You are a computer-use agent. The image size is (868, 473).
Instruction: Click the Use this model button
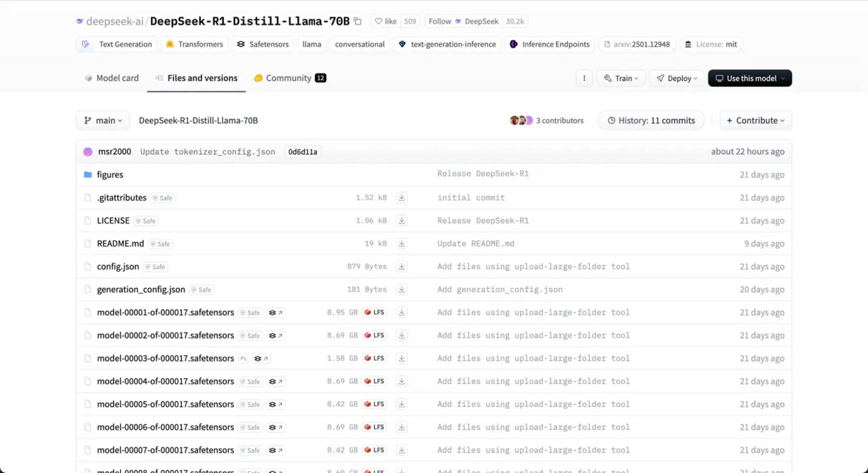point(750,78)
